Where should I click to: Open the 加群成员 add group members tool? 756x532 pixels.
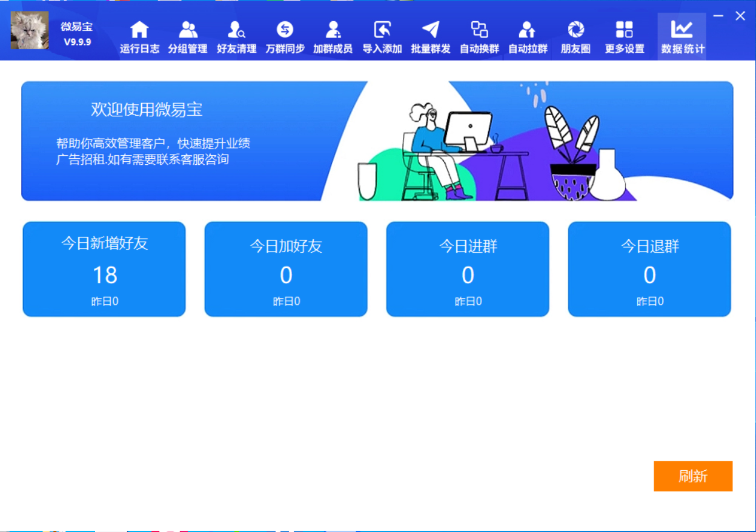coord(333,36)
